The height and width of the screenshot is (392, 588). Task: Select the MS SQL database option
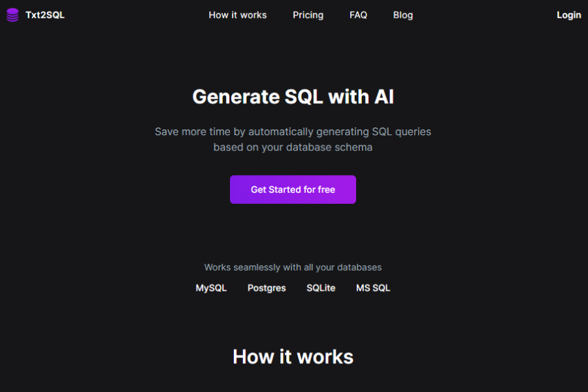(372, 287)
